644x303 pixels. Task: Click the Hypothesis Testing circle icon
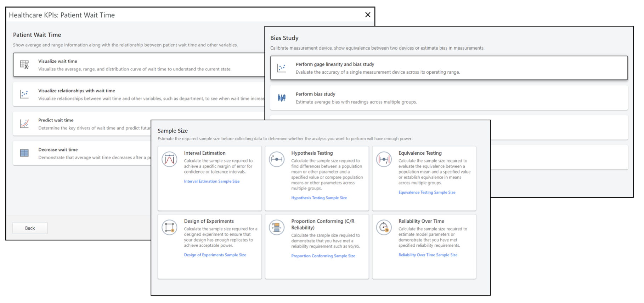click(277, 159)
